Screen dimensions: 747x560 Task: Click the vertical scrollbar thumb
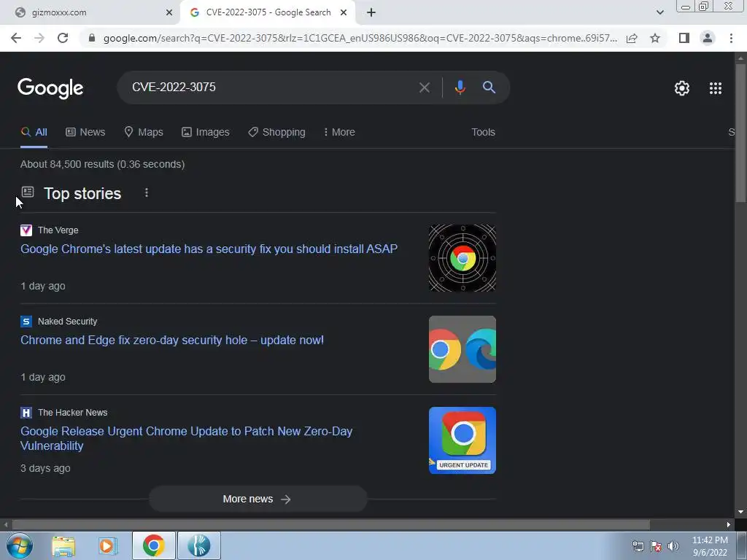[740, 132]
